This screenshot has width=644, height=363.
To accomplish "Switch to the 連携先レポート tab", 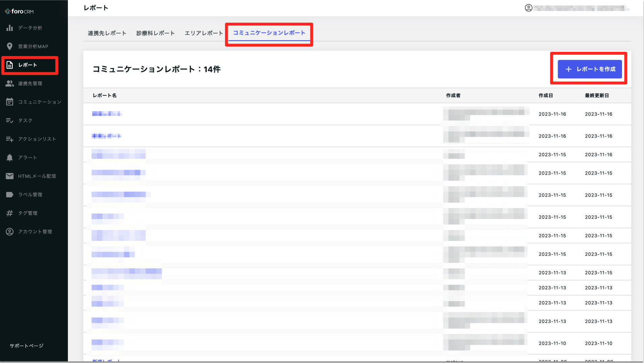I will (107, 33).
